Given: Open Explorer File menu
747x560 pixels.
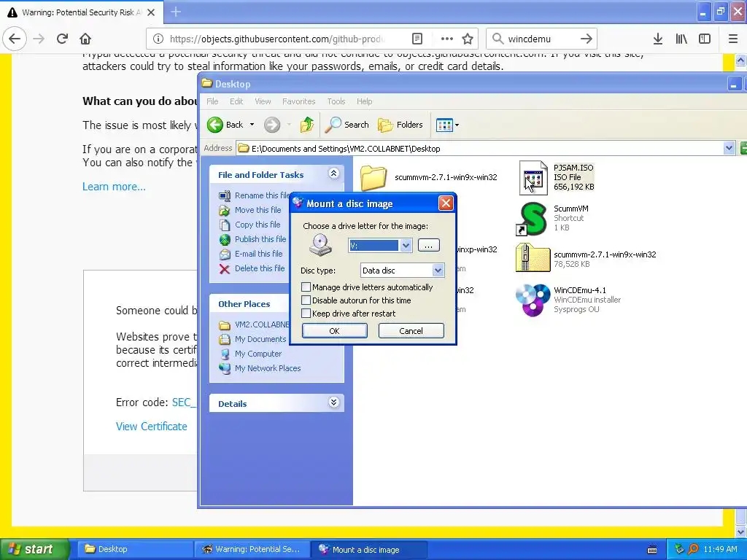Looking at the screenshot, I should coord(212,101).
